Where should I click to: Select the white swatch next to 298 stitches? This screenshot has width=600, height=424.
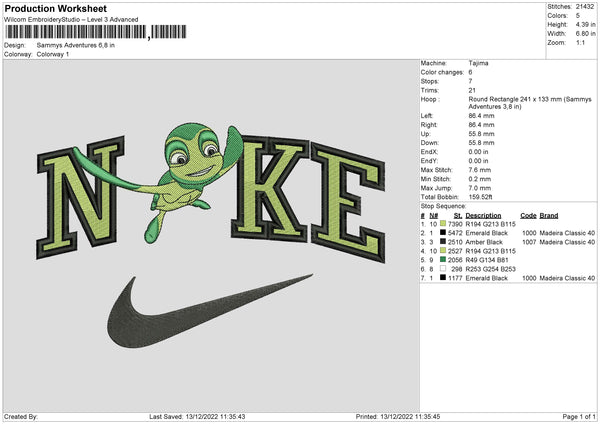[x=443, y=269]
